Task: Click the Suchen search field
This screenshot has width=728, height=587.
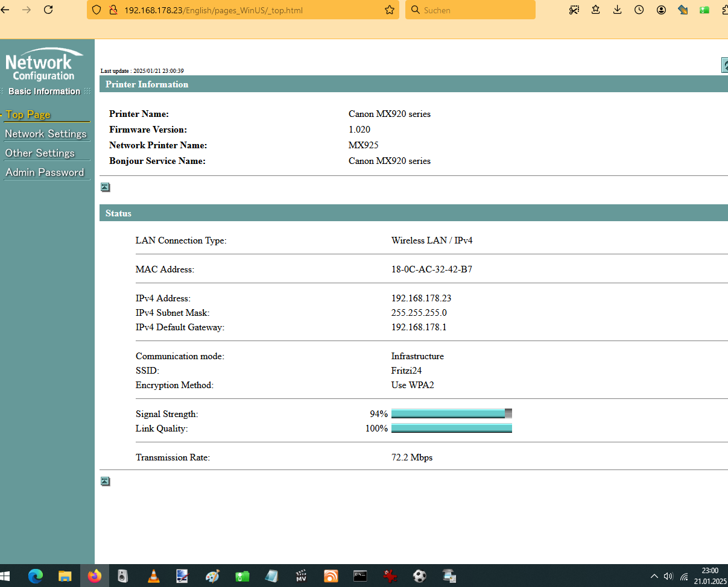Action: pyautogui.click(x=470, y=10)
